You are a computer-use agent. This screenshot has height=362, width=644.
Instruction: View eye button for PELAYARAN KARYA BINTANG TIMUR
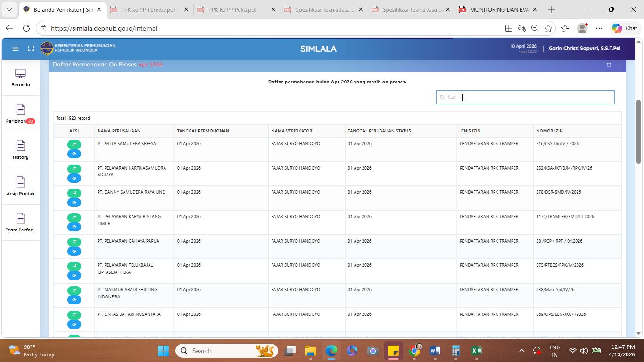74,227
